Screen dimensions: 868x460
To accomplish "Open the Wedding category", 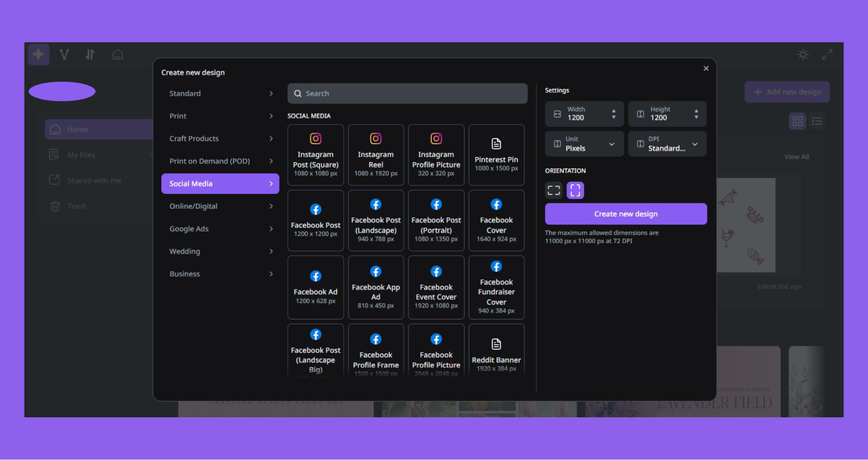I will click(220, 251).
